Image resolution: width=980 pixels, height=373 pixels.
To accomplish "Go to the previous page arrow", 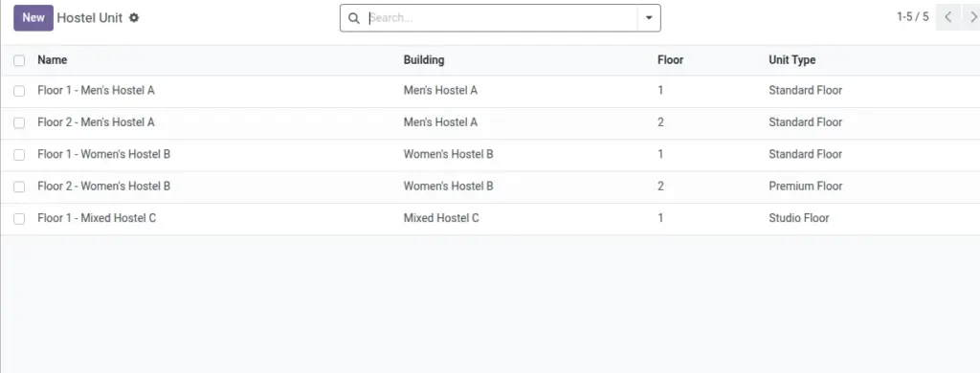I will 948,17.
